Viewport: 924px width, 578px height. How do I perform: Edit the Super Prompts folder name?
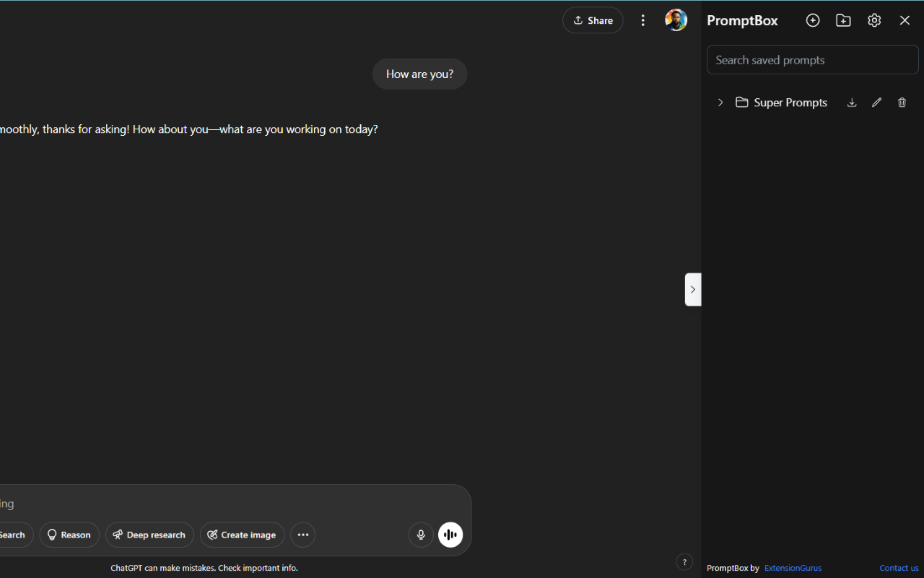coord(876,103)
